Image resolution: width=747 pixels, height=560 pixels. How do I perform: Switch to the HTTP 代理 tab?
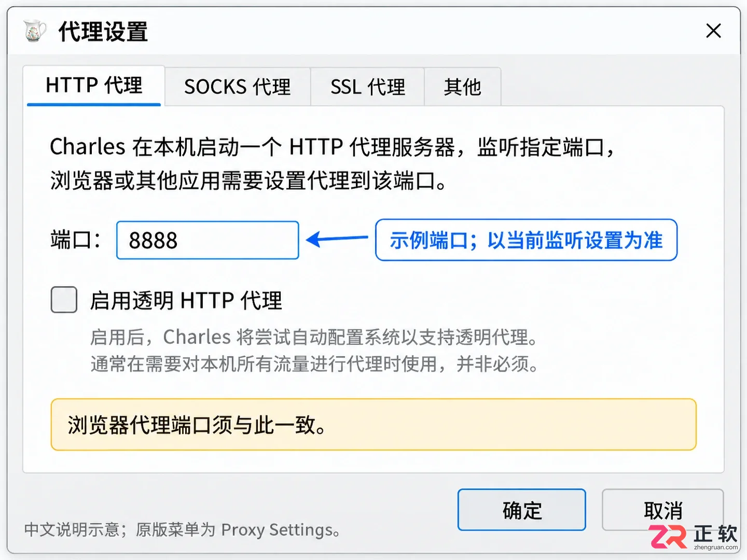(94, 86)
